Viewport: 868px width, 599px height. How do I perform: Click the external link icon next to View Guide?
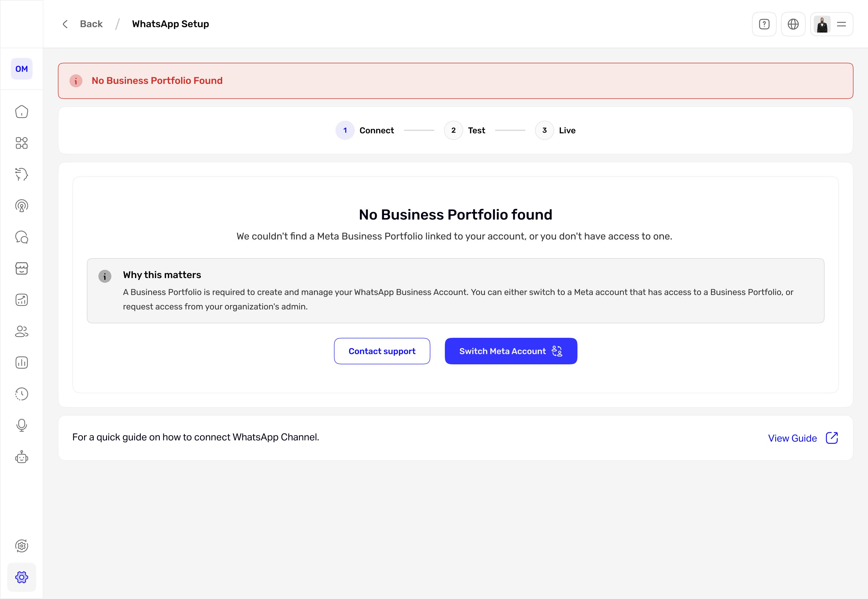pos(832,438)
